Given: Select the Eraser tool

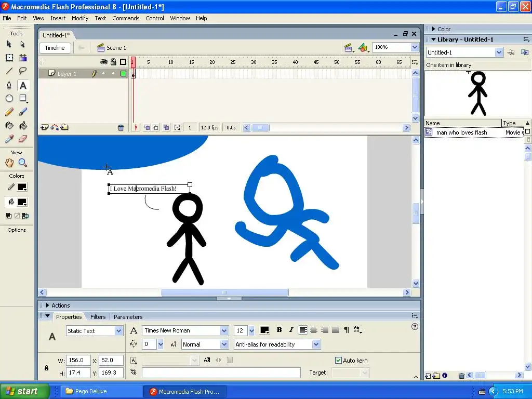Looking at the screenshot, I should tap(23, 139).
